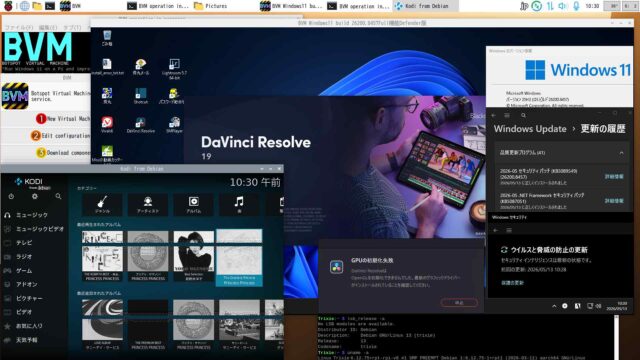Click the network transfer arrows tray icon

(550, 6)
